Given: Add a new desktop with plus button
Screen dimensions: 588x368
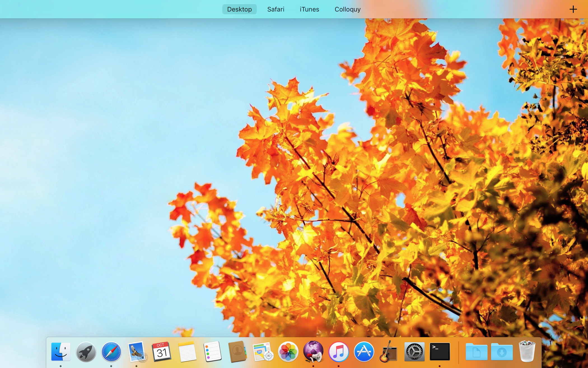Looking at the screenshot, I should click(x=573, y=9).
